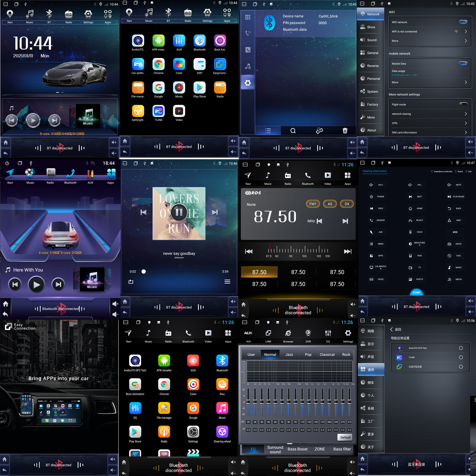The image size is (476, 476).
Task: Launch the EasyConn app
Action: [220, 64]
